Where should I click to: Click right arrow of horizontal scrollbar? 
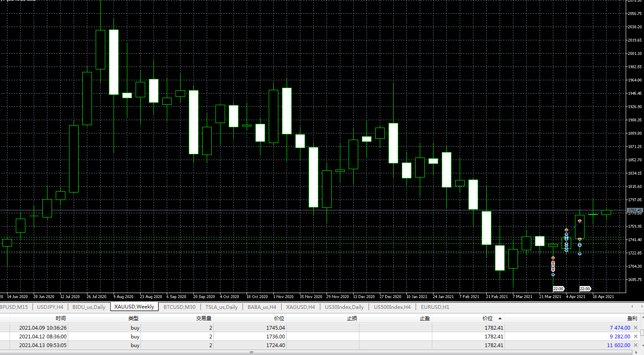637,353
